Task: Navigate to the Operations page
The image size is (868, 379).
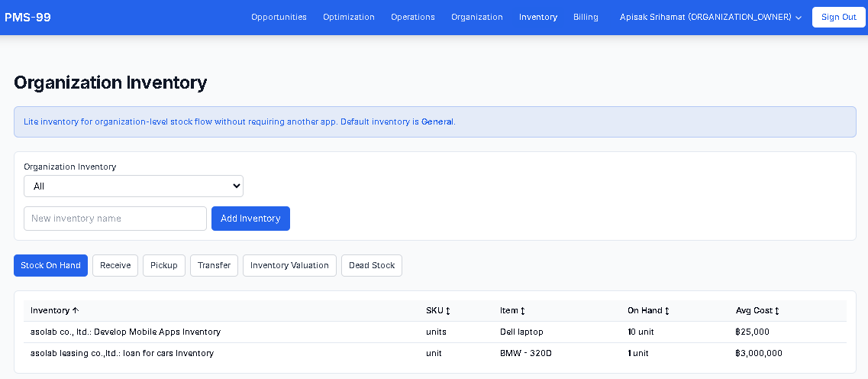Action: tap(412, 17)
